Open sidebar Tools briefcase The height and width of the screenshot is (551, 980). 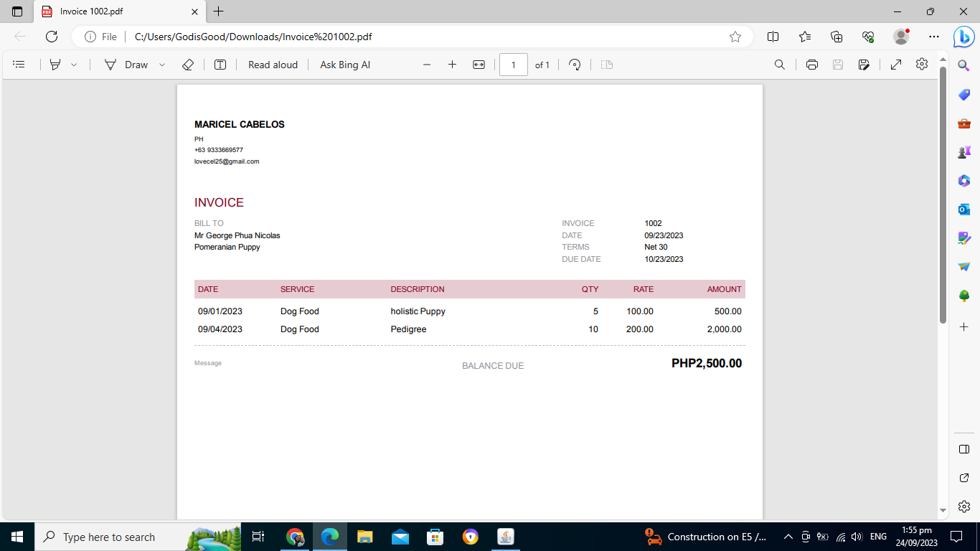click(x=964, y=123)
